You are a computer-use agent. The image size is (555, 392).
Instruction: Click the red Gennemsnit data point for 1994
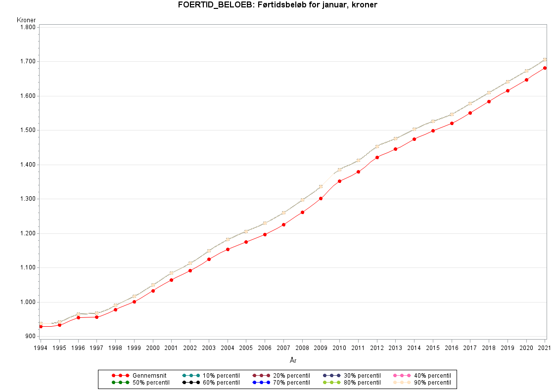tap(41, 327)
